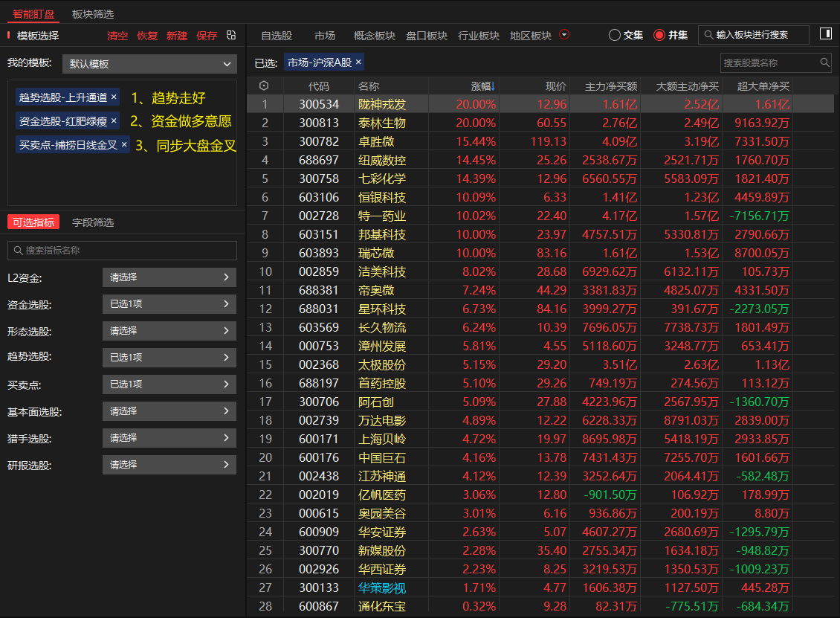
Task: Focus the 输入板块进行搜索 search field
Action: point(754,35)
